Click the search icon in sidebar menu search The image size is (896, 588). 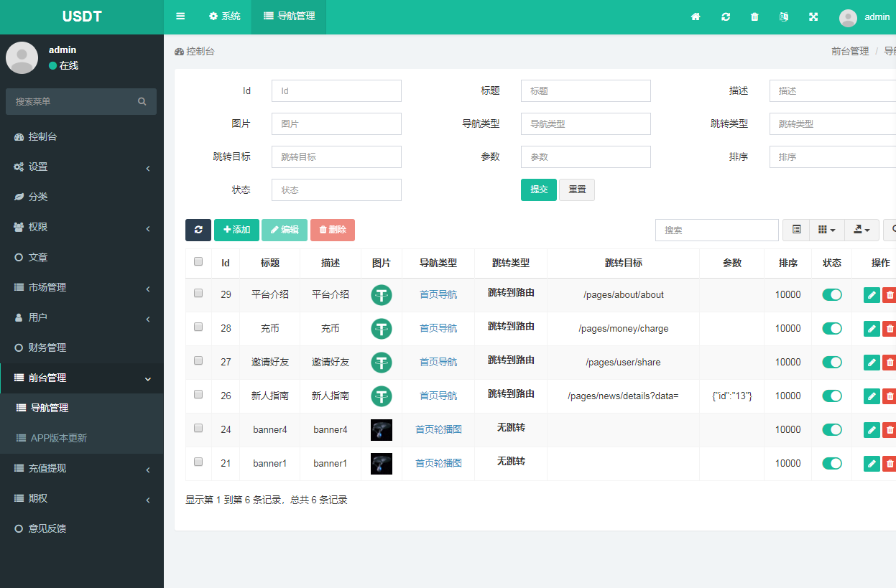(x=142, y=101)
